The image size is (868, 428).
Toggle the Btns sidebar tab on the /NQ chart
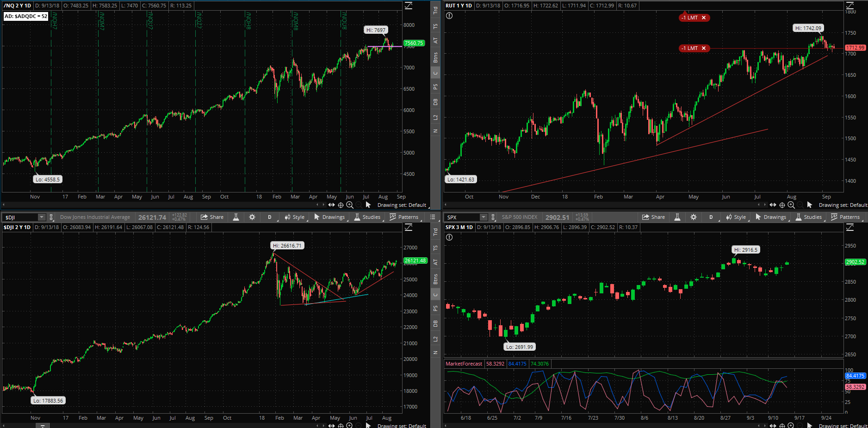pyautogui.click(x=435, y=57)
